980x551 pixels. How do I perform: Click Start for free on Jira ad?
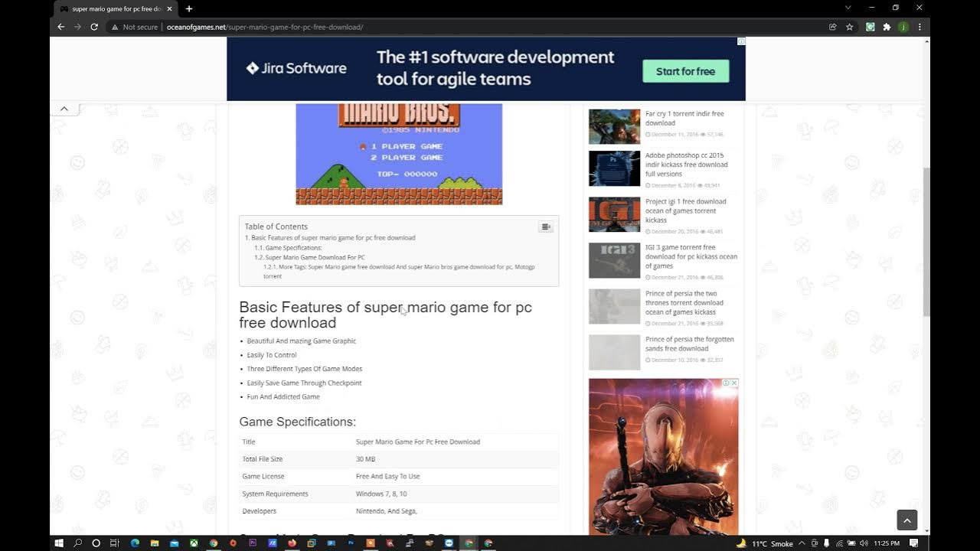click(x=685, y=71)
